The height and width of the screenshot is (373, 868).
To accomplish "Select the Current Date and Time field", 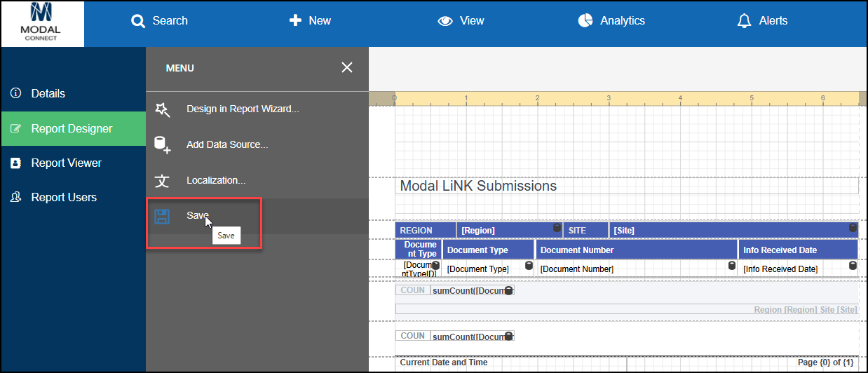I will pos(511,362).
